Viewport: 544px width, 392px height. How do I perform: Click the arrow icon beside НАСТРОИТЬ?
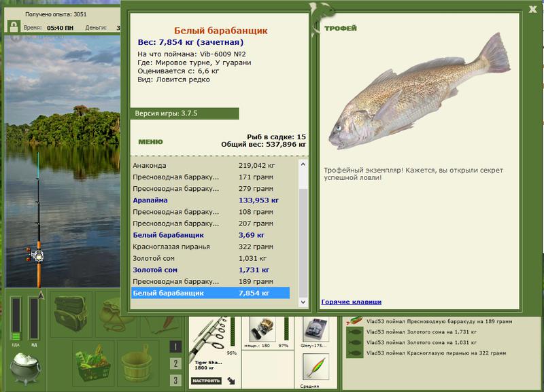coord(231,381)
